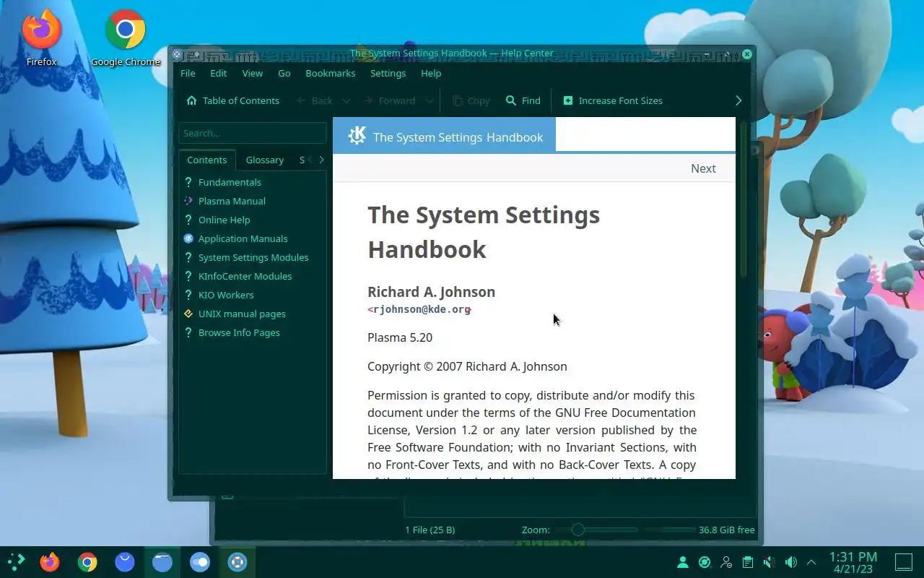Viewport: 924px width, 578px height.
Task: Open Google Chrome desktop shortcut
Action: pos(126,38)
